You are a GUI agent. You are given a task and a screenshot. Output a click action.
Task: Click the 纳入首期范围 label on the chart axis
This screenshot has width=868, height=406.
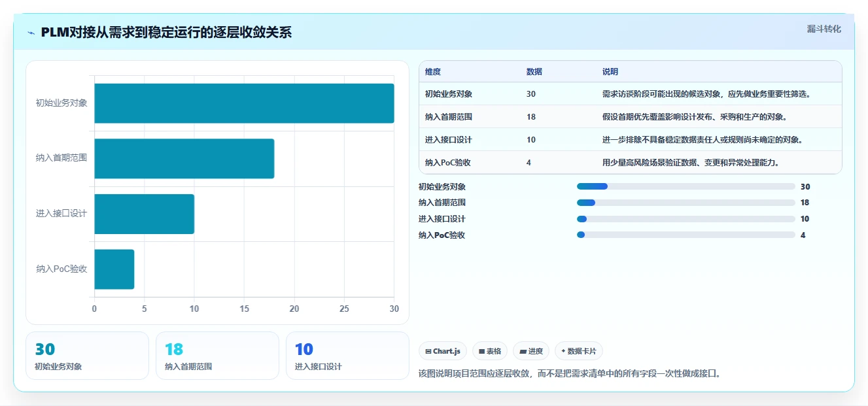coord(61,158)
